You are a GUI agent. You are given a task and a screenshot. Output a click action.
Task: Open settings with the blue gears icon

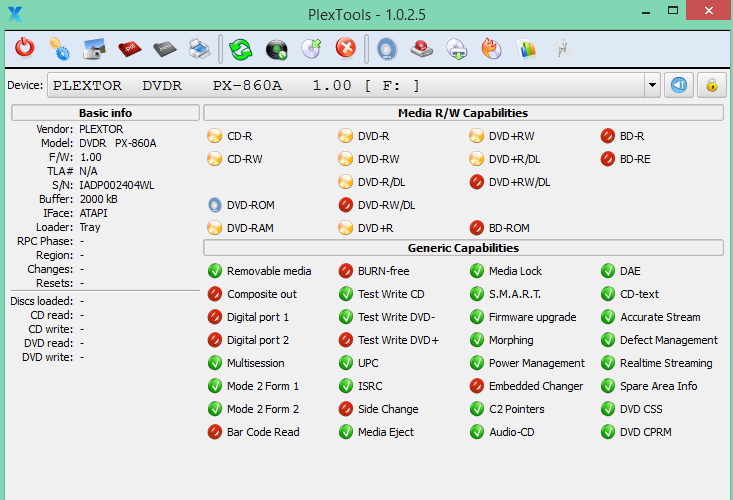click(59, 49)
